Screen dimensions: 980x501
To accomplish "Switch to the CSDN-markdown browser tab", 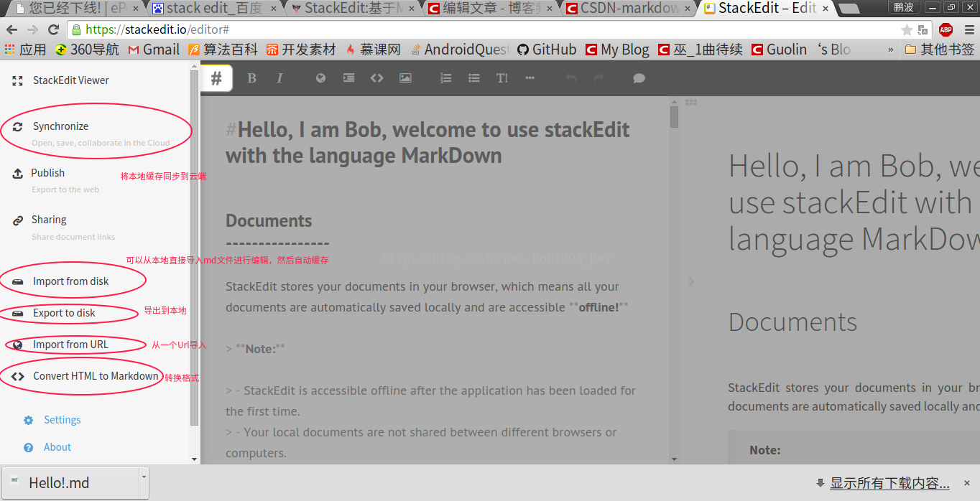I will tap(629, 9).
